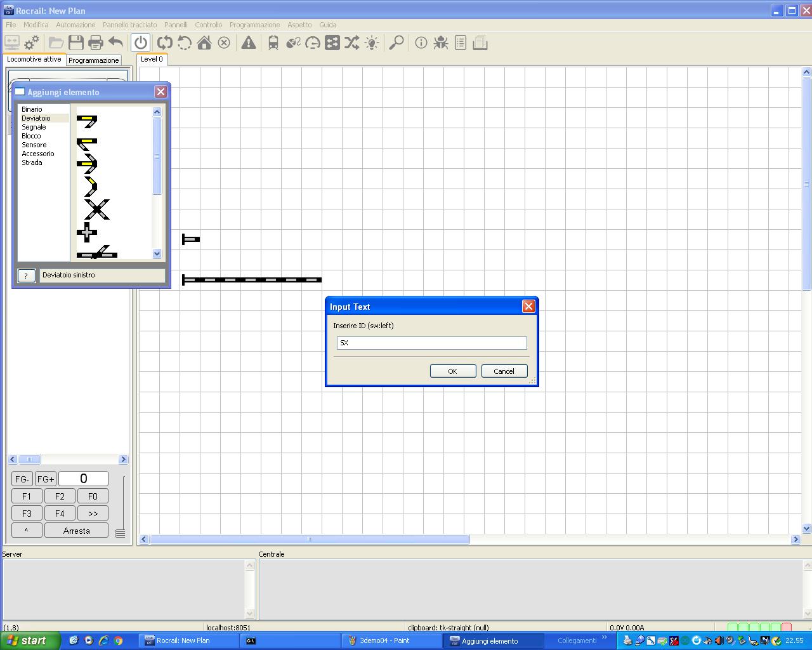Print the plan with the printer icon

(96, 43)
